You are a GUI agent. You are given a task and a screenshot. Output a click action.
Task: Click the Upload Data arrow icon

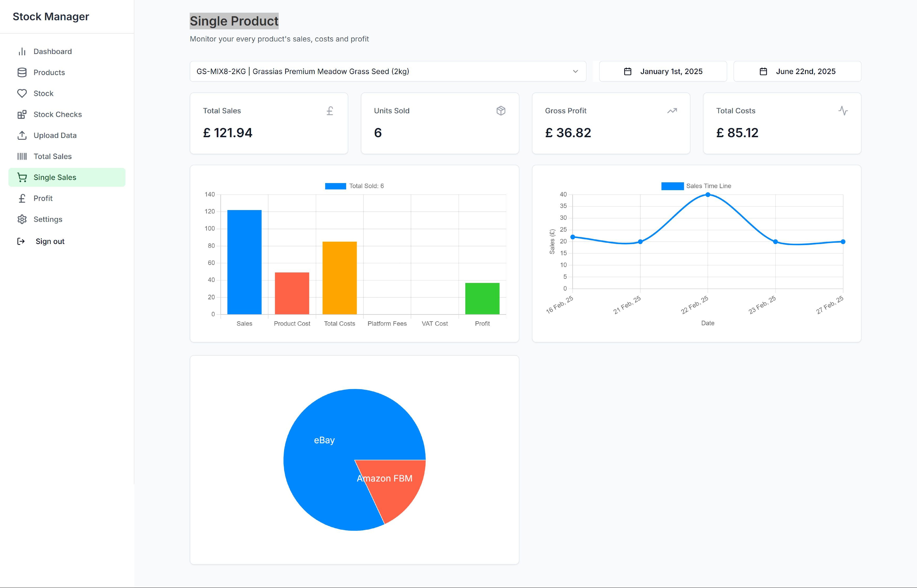coord(22,136)
